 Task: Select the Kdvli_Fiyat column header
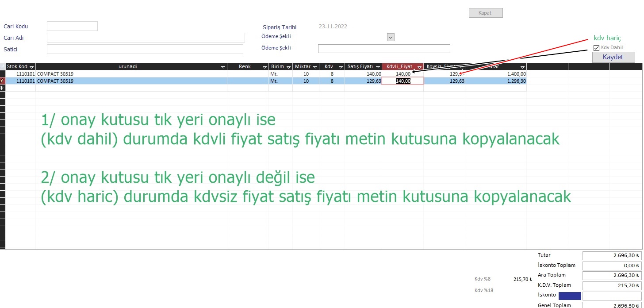399,66
